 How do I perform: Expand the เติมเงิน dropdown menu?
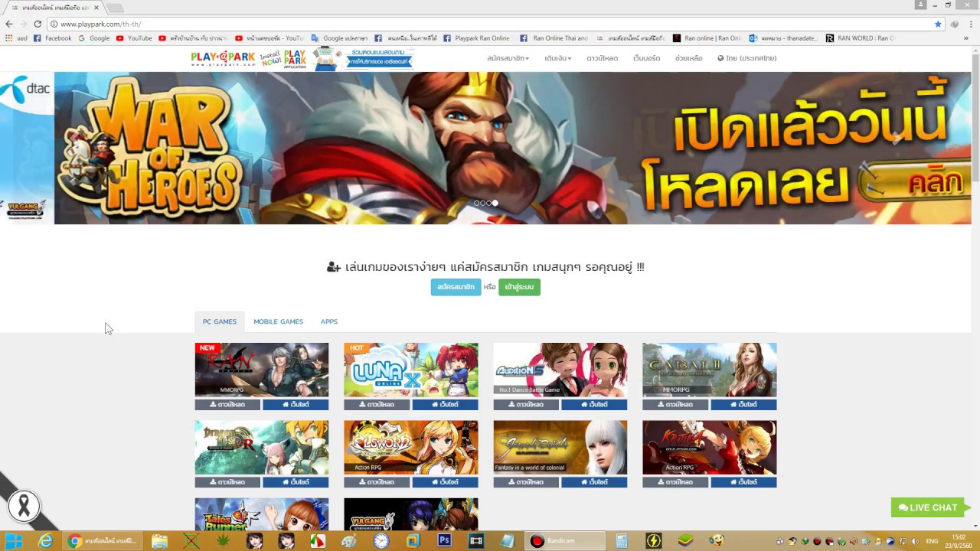click(557, 58)
